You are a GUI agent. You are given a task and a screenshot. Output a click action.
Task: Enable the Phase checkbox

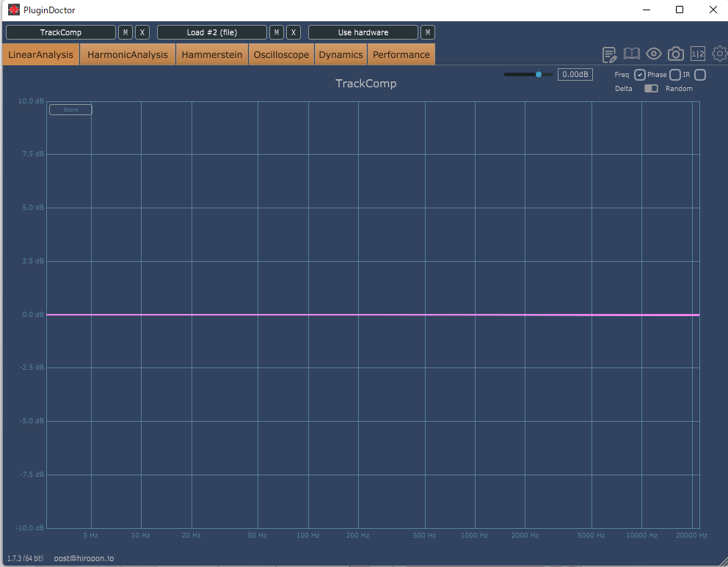click(675, 75)
